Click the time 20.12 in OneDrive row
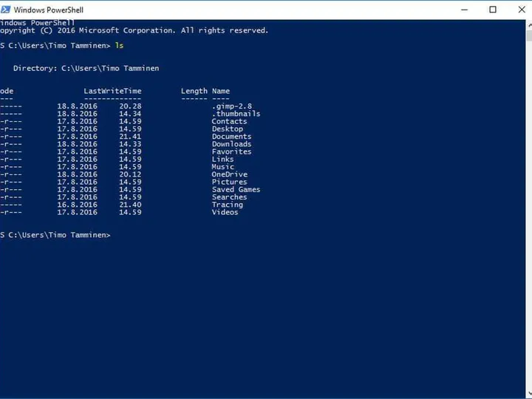The image size is (532, 399). (x=130, y=174)
